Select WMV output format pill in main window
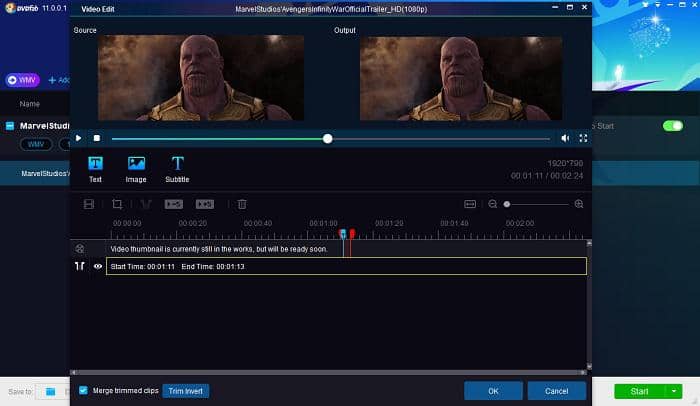This screenshot has height=406, width=700. pos(22,80)
